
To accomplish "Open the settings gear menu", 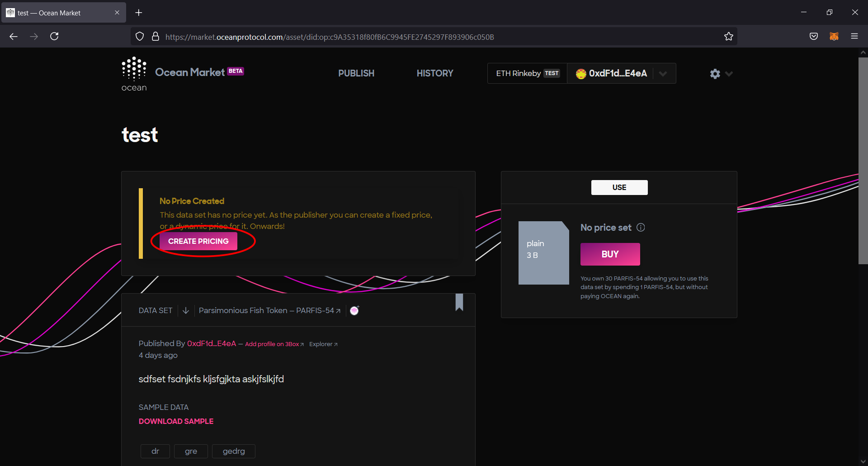I will click(x=715, y=74).
